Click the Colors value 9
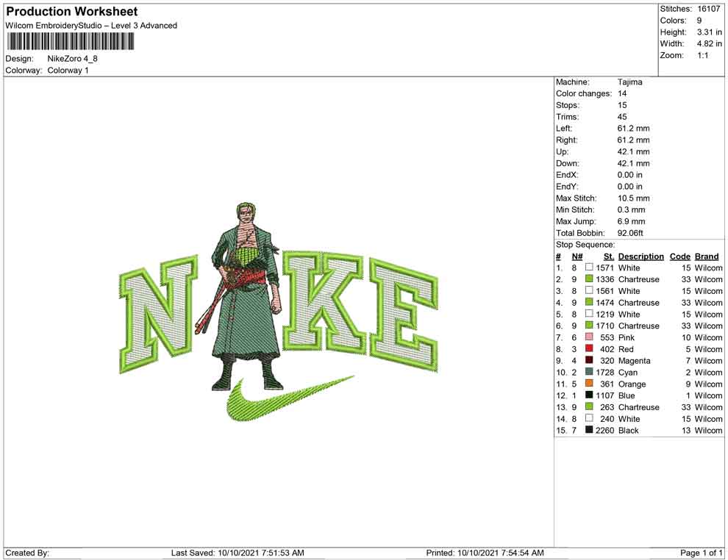This screenshot has height=560, width=728. pos(699,21)
